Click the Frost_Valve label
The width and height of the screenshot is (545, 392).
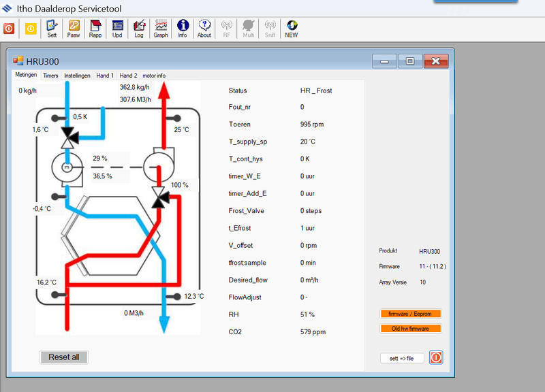(246, 211)
